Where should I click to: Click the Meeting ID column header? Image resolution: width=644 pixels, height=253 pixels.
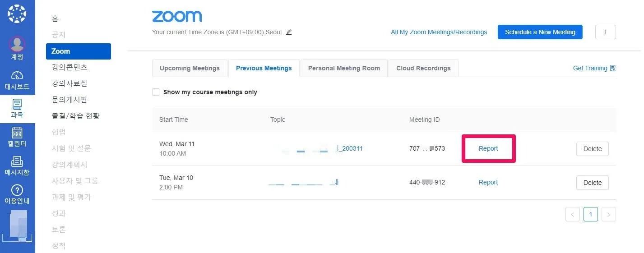[x=424, y=120]
